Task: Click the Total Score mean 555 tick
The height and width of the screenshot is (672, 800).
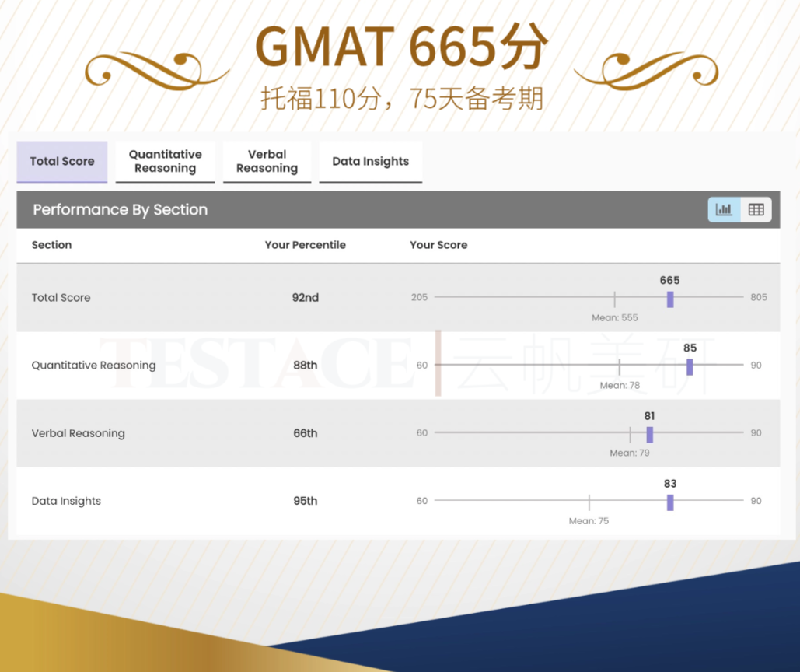Action: [x=614, y=299]
